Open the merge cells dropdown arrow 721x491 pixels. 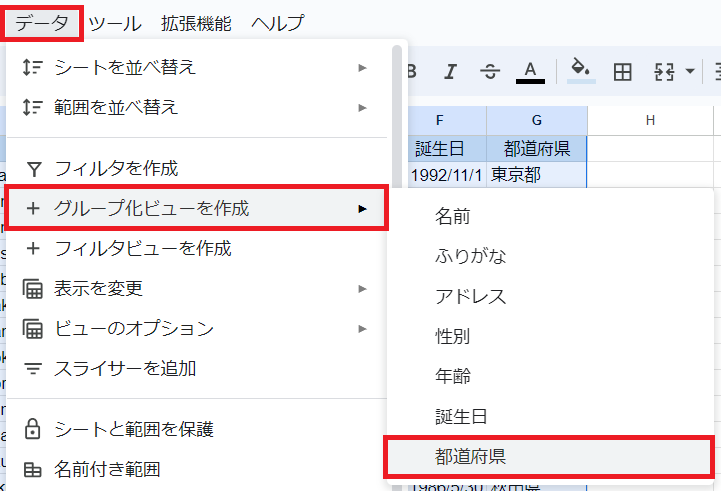[690, 72]
